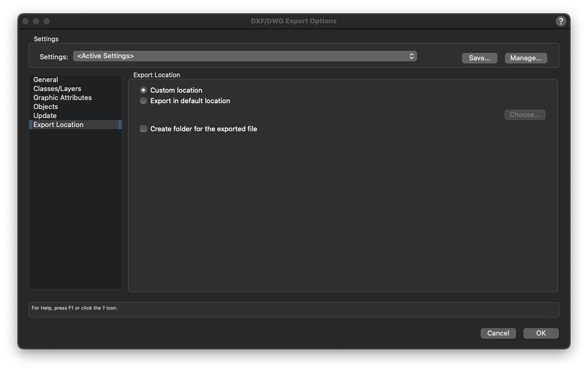Click the help text bar at the bottom
The image size is (588, 371).
coord(293,310)
